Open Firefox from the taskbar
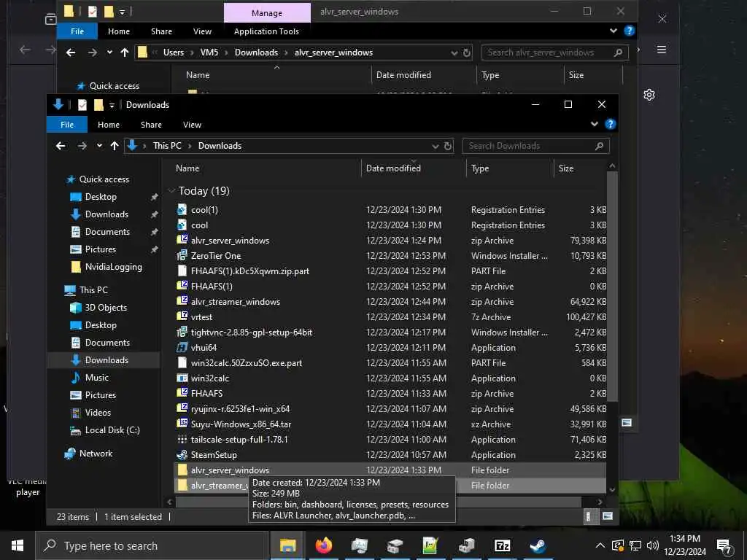Screen dimensions: 747x560 [323, 545]
